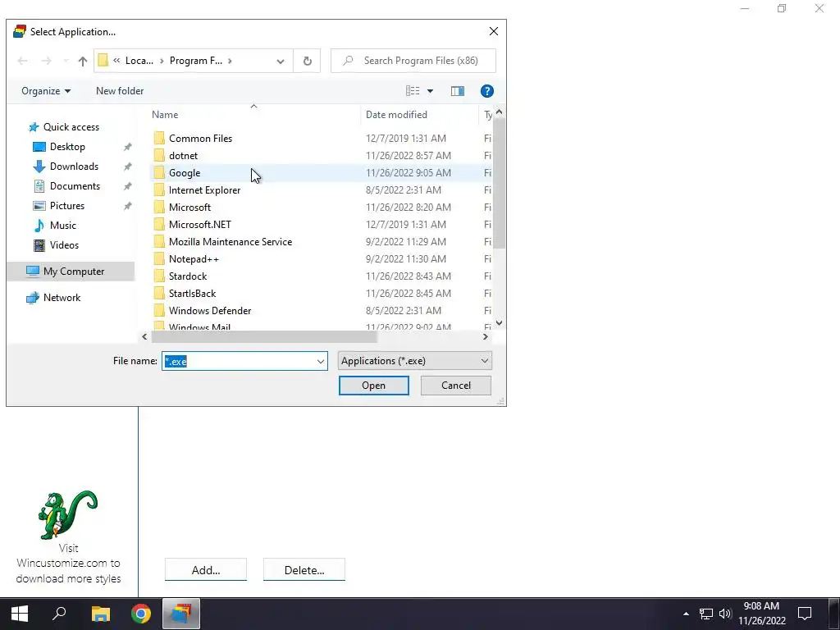840x630 pixels.
Task: Select the Stardock folder
Action: (x=188, y=276)
